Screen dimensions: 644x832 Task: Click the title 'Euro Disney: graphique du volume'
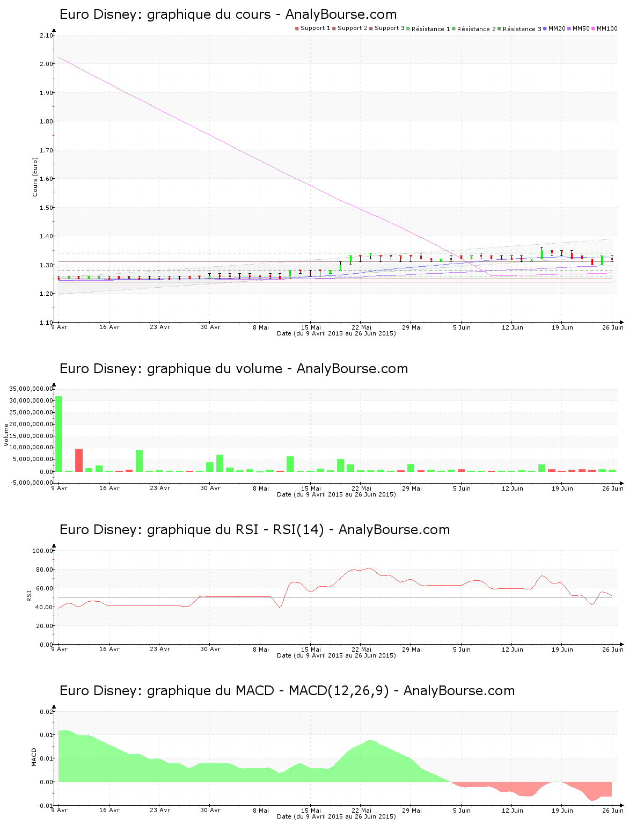click(171, 369)
